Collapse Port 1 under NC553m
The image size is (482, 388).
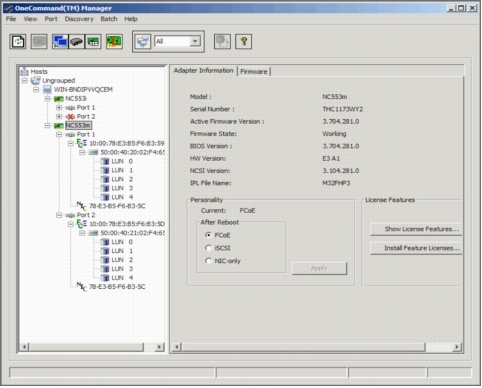59,134
